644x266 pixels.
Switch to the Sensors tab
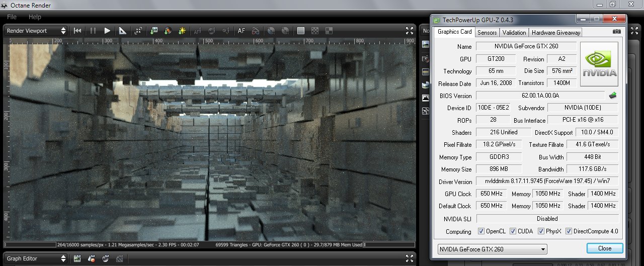click(x=487, y=33)
